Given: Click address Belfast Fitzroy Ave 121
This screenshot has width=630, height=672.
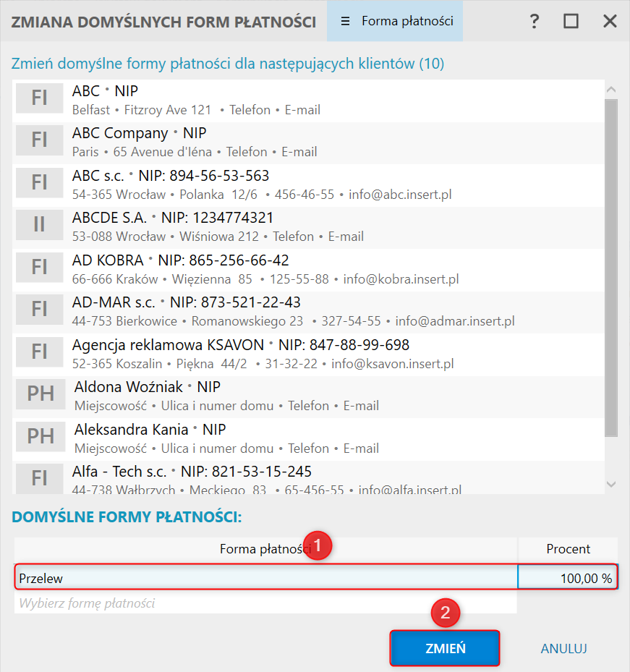Looking at the screenshot, I should pyautogui.click(x=142, y=110).
